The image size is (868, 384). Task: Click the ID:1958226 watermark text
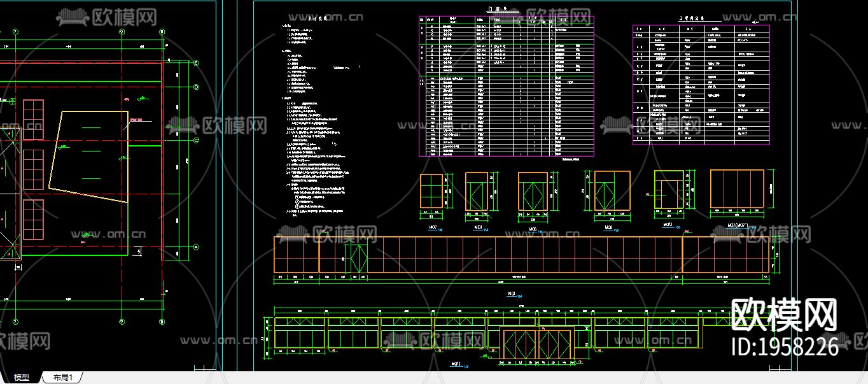(x=785, y=347)
